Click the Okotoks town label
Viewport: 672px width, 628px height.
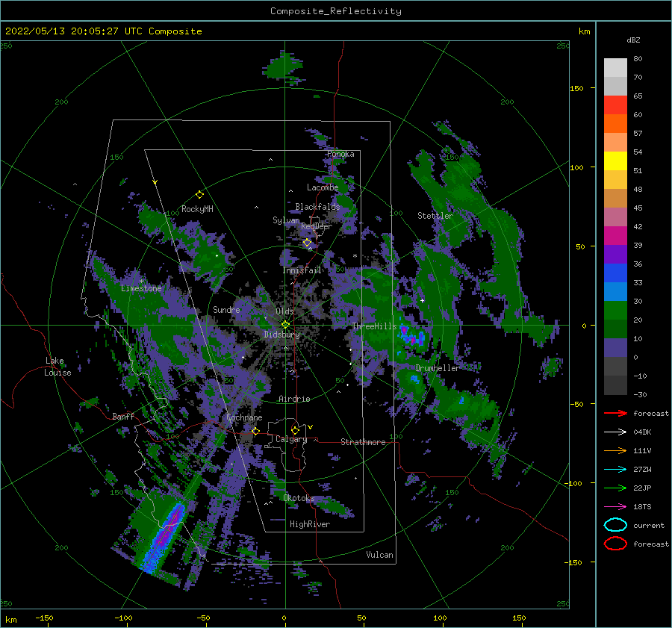(299, 498)
